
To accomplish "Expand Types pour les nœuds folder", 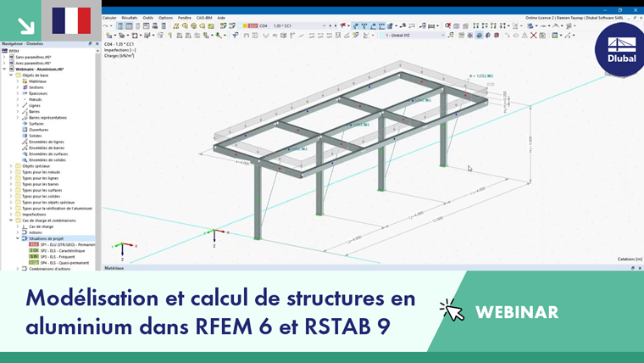I will pyautogui.click(x=11, y=172).
